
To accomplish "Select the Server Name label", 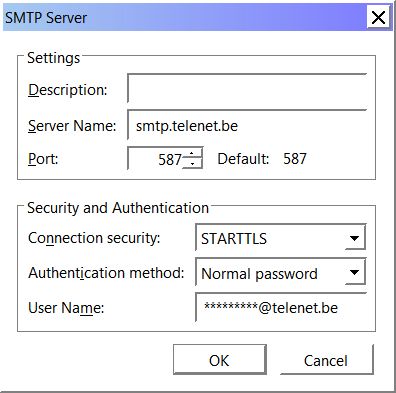I will (72, 126).
